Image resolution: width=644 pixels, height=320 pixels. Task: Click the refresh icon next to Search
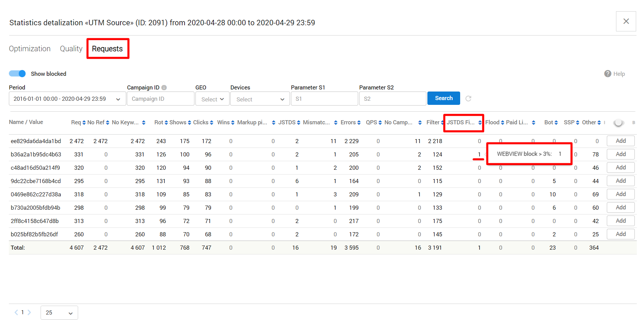tap(468, 98)
